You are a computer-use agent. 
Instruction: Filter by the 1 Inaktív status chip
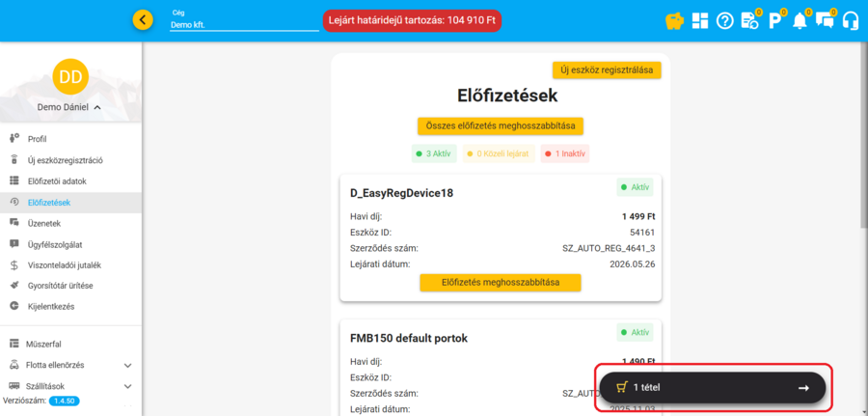(564, 153)
